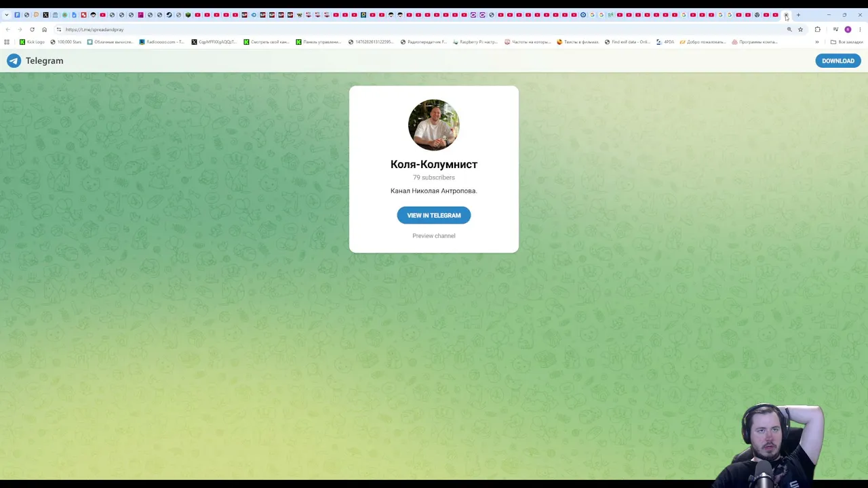Click the channel title Коля-Колумнист
This screenshot has width=868, height=488.
[x=434, y=164]
